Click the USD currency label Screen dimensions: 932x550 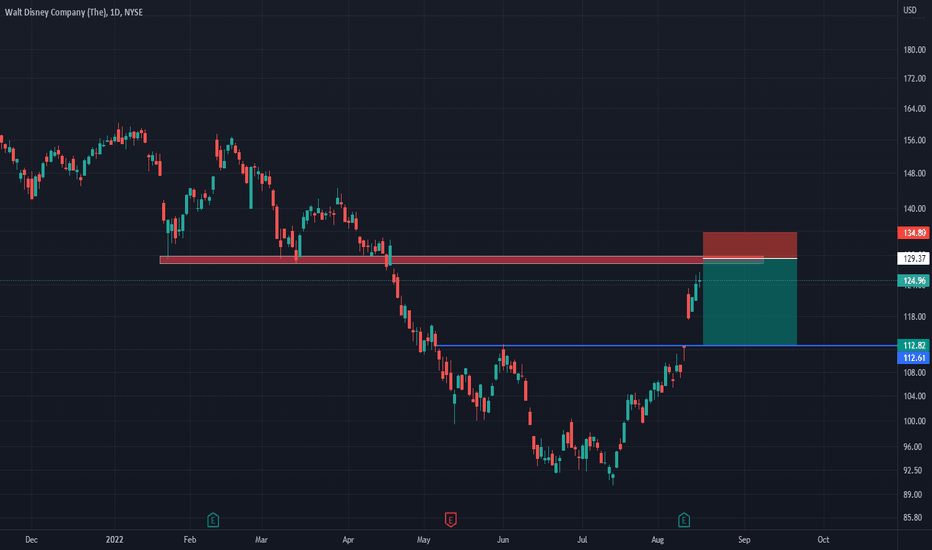click(909, 10)
